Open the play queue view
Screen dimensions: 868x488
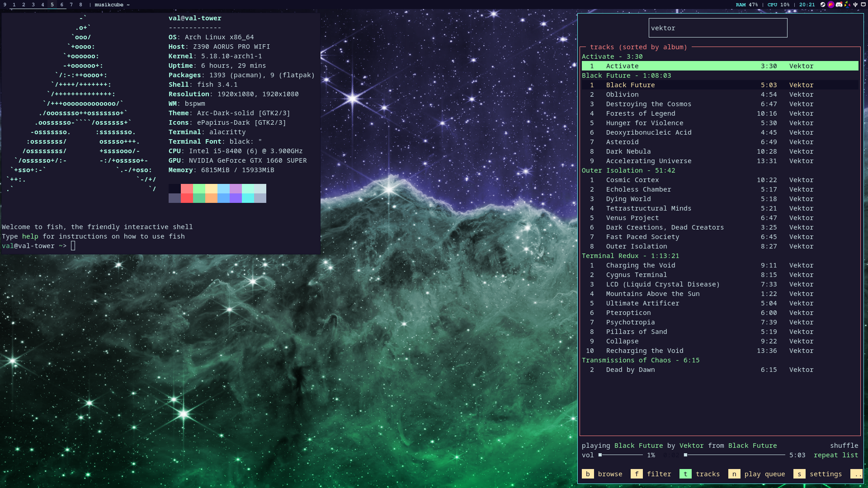point(758,474)
